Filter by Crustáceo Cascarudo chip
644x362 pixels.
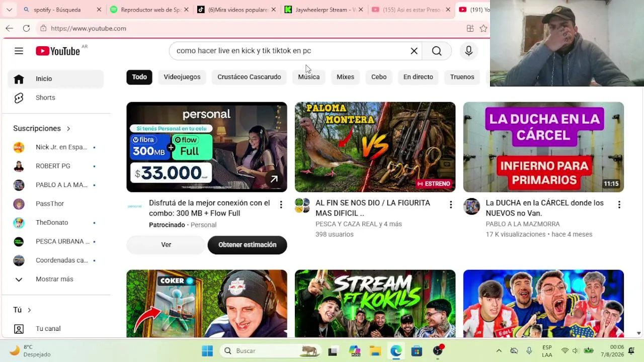[x=249, y=77]
